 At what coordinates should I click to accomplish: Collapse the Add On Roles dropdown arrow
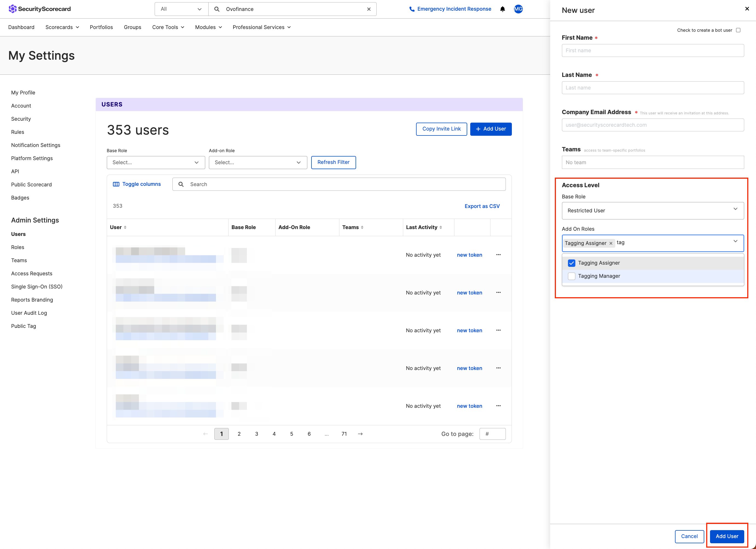(x=735, y=241)
